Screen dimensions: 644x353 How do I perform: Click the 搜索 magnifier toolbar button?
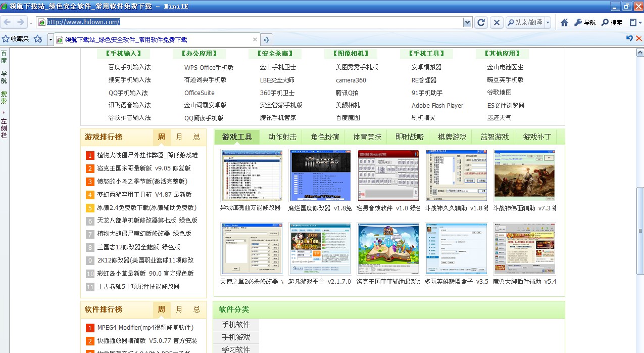612,22
